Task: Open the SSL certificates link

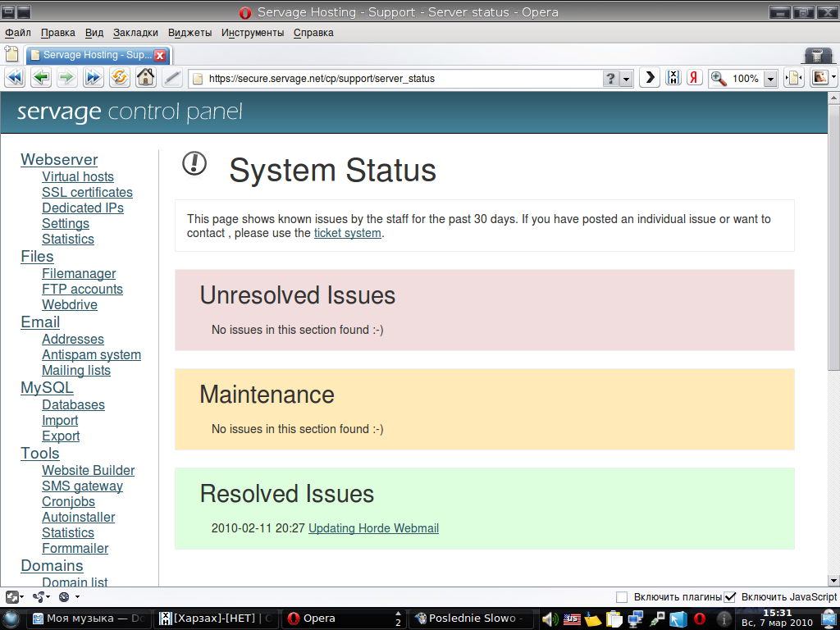Action: coord(87,192)
